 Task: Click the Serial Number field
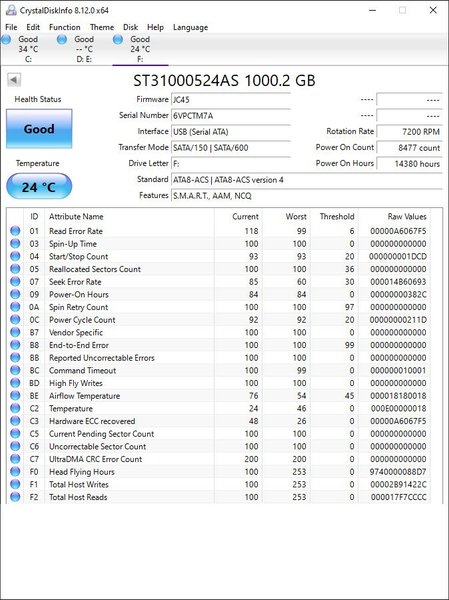coord(230,116)
